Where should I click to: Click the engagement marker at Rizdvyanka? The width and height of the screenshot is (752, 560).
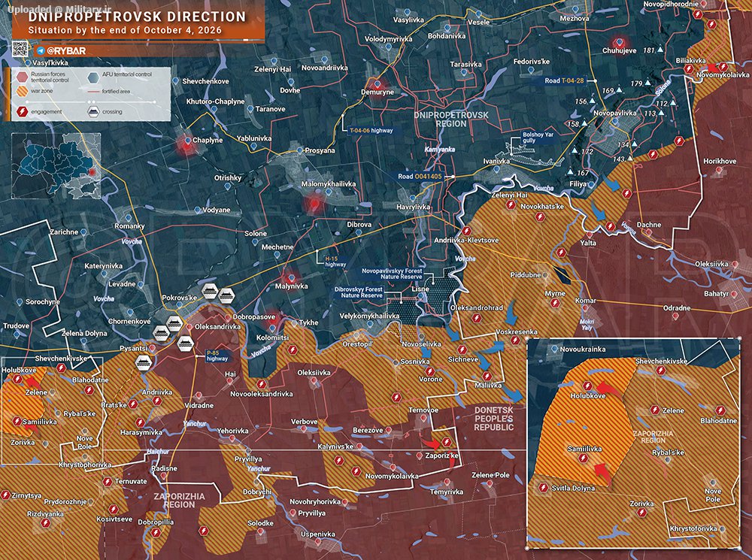click(46, 523)
